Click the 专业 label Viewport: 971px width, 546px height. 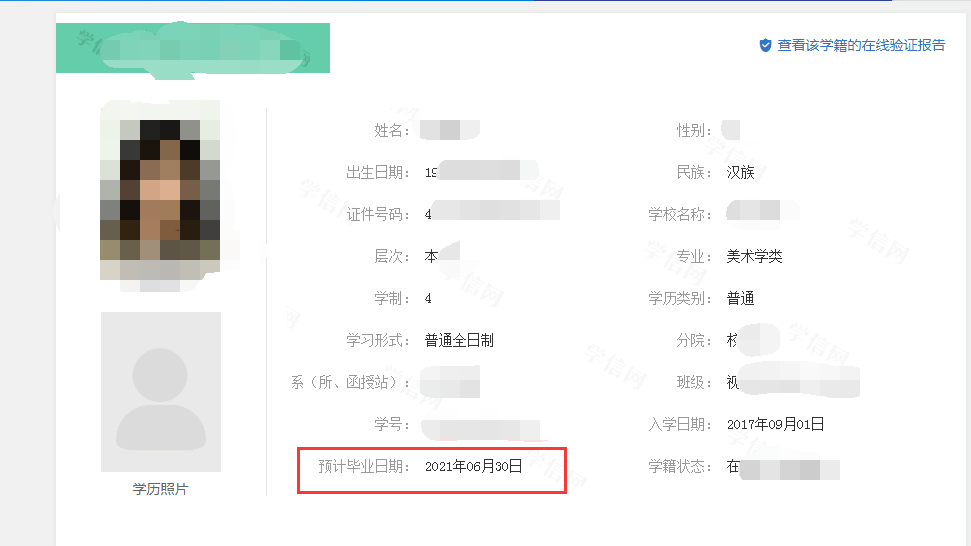694,256
